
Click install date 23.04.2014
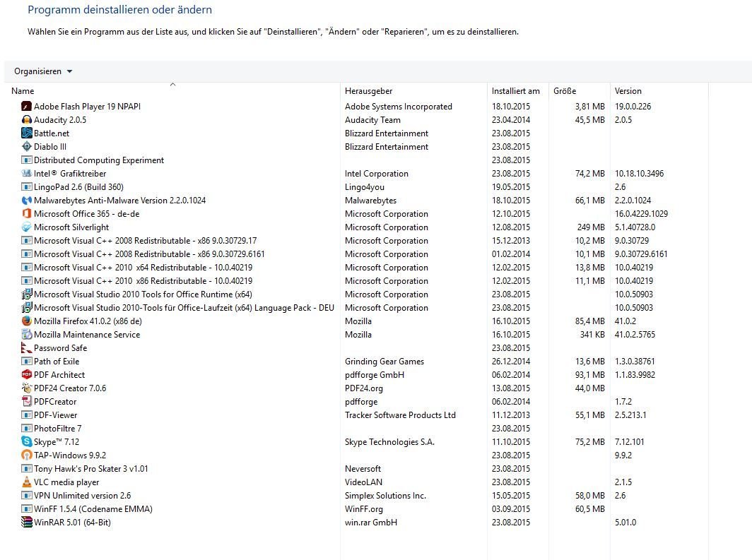[511, 120]
